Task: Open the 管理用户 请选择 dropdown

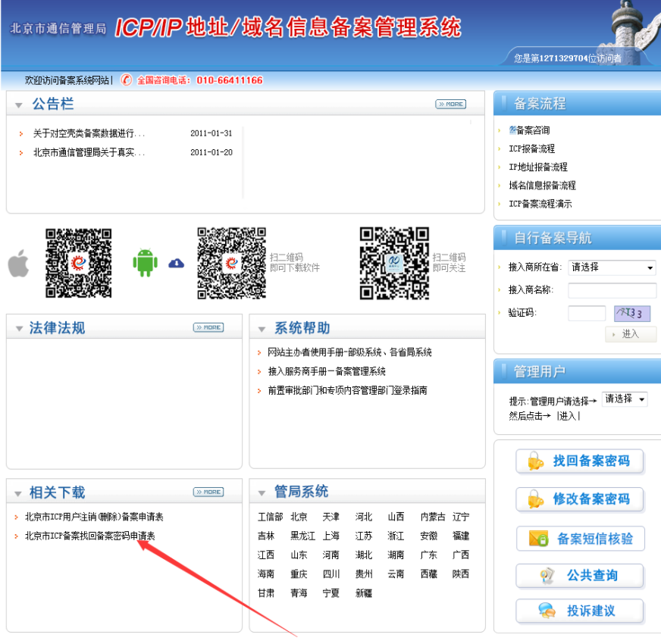Action: pos(625,399)
